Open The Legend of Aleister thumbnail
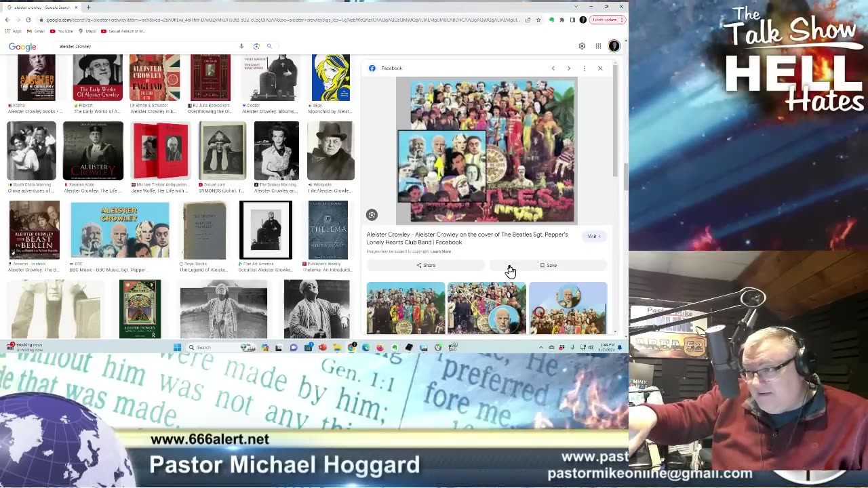The image size is (868, 488). tap(204, 230)
